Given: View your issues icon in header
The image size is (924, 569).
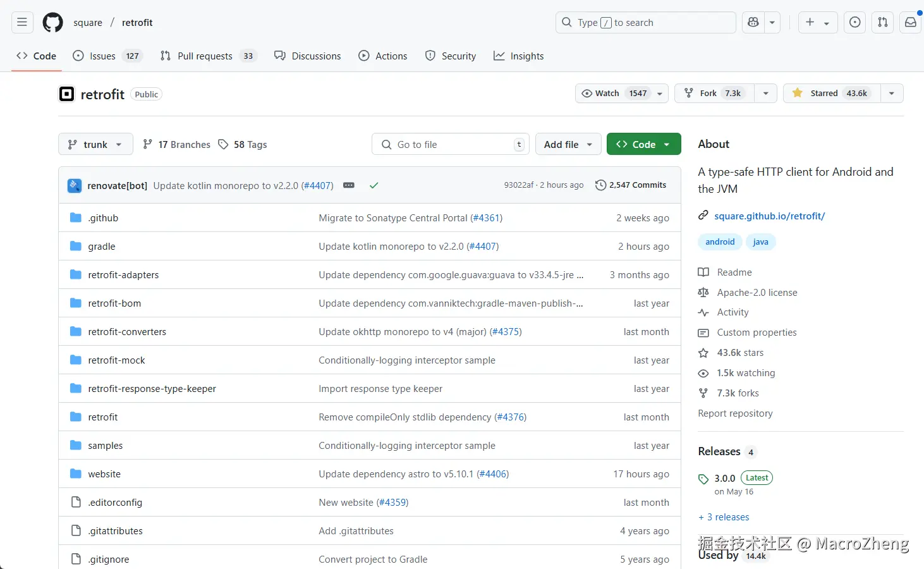Looking at the screenshot, I should [x=855, y=23].
